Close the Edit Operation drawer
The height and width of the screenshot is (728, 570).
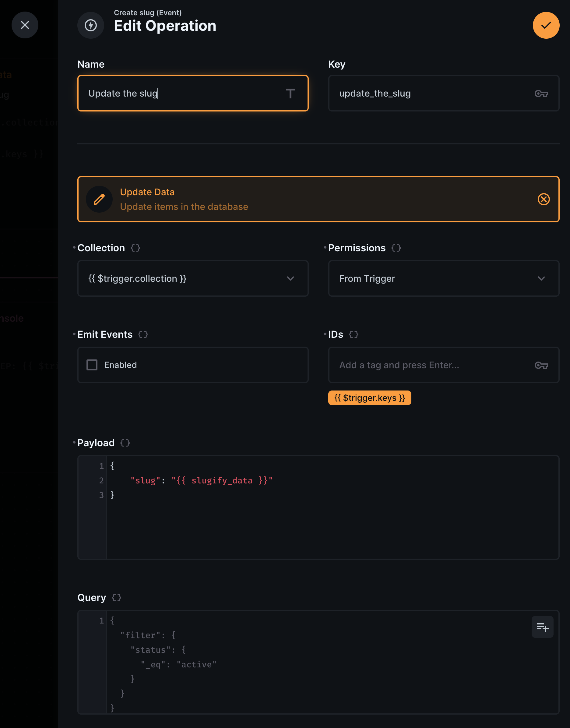(25, 25)
